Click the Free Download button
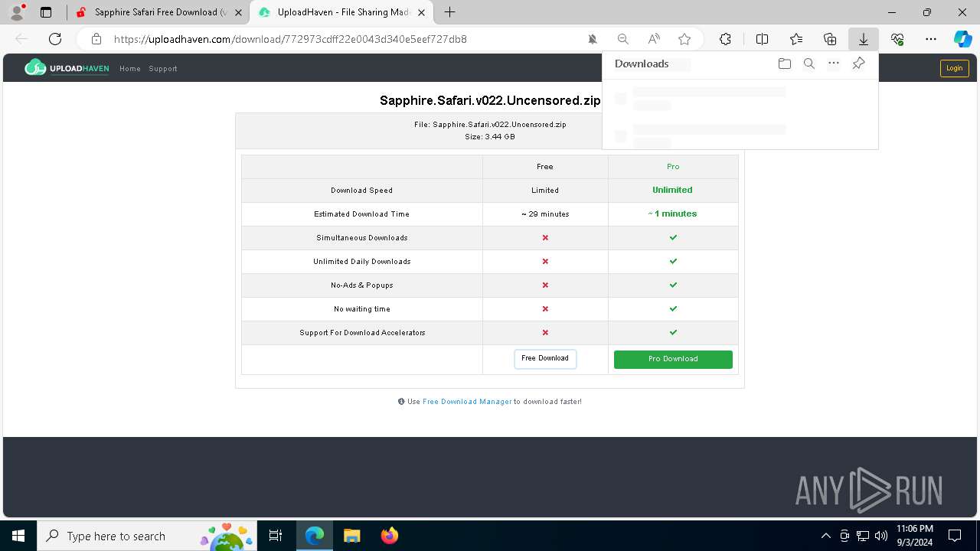980x551 pixels. [545, 359]
